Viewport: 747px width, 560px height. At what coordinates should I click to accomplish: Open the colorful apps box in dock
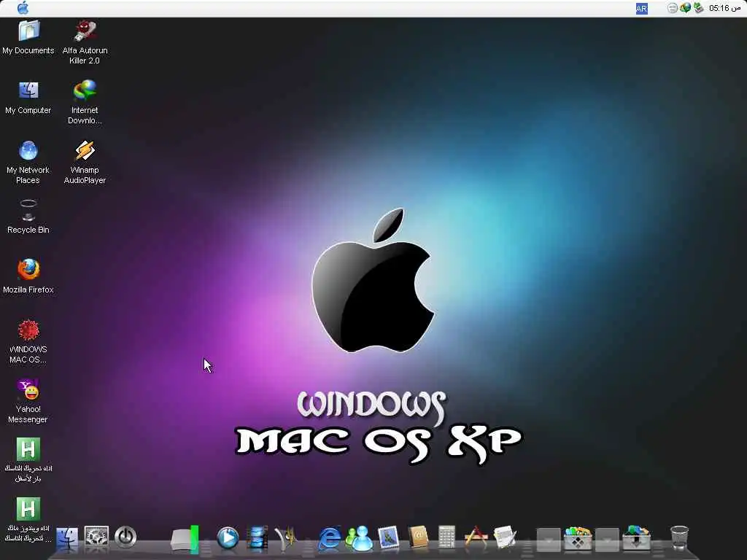[578, 538]
